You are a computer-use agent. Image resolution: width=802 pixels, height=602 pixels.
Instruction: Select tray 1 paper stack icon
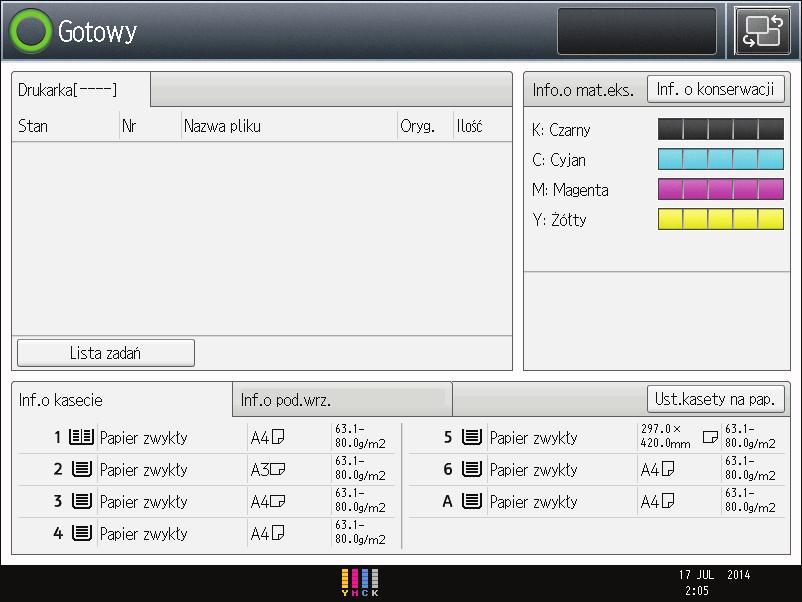[x=81, y=437]
